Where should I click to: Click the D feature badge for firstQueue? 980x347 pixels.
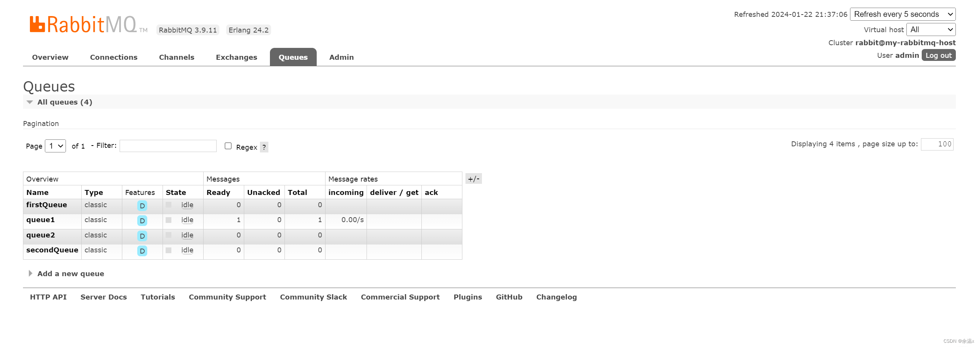tap(142, 206)
